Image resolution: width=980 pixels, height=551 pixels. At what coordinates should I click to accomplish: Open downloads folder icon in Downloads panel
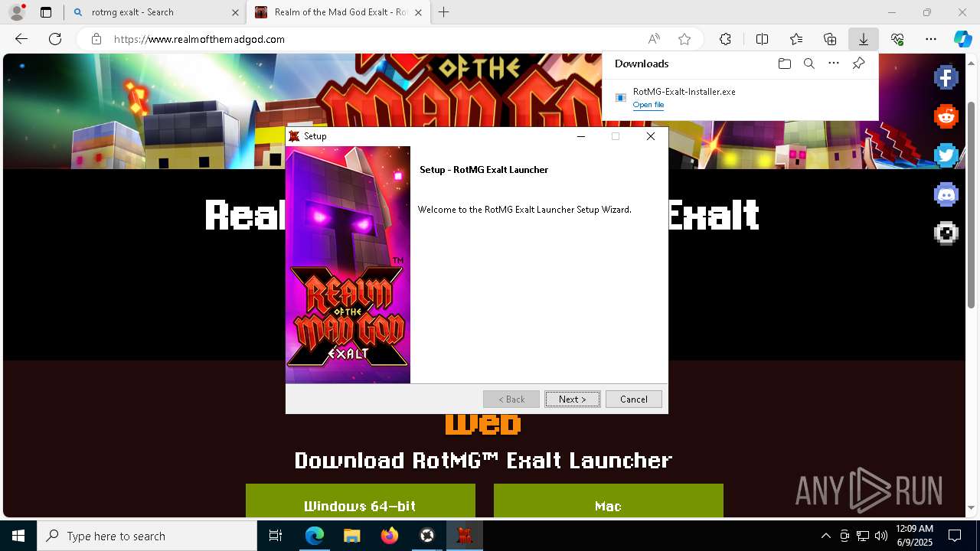(784, 64)
